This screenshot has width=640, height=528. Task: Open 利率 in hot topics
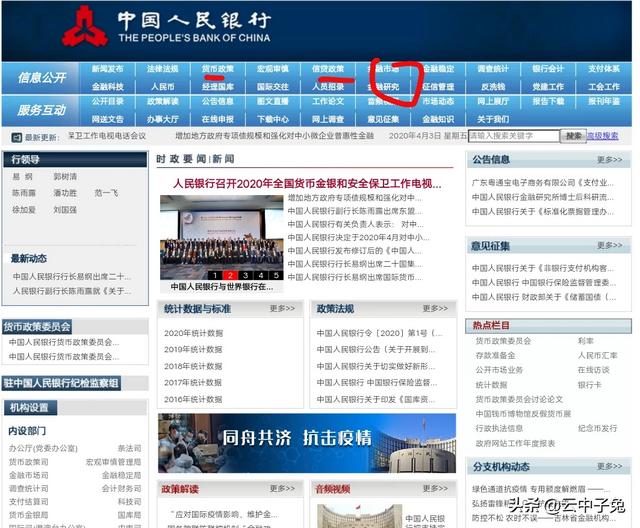pos(586,341)
